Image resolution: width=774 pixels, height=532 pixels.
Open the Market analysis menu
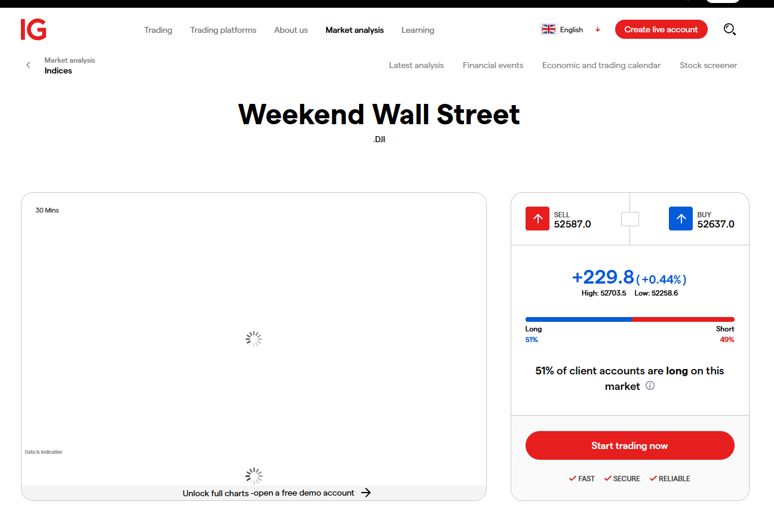355,30
